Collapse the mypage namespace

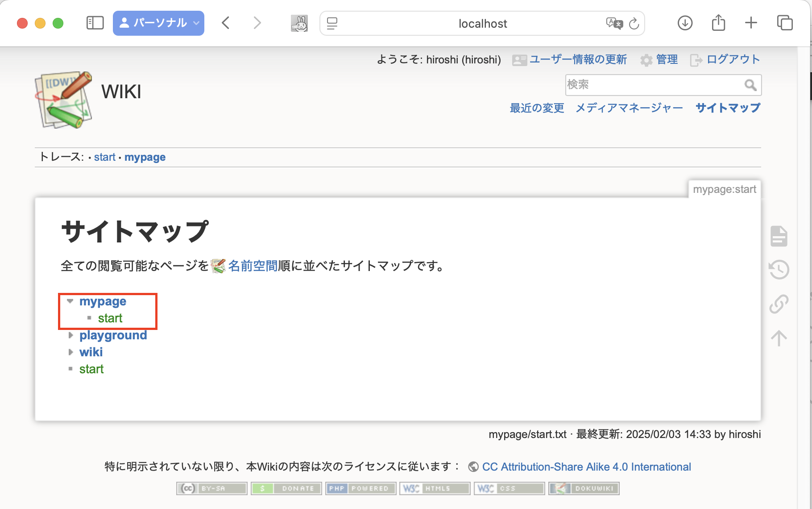coord(70,301)
